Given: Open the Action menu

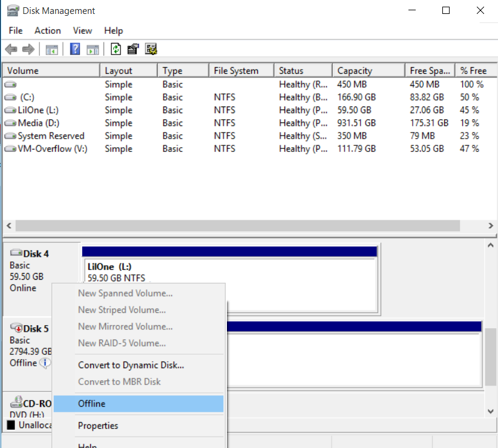Looking at the screenshot, I should click(47, 30).
